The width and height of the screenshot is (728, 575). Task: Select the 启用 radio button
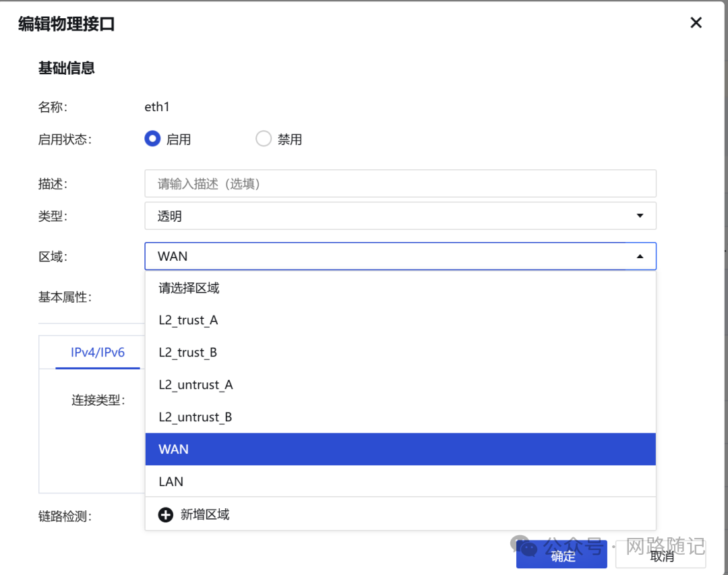tap(152, 138)
